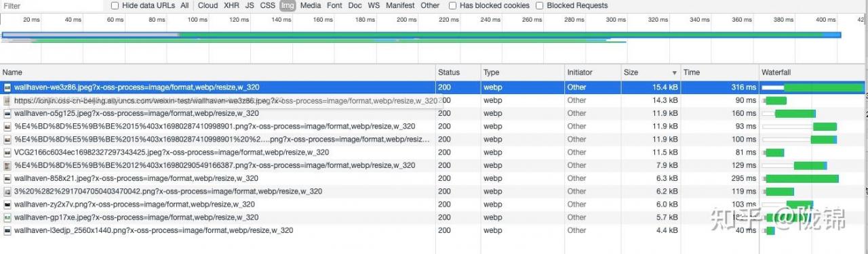Viewport: 868px width, 254px height.
Task: Filter requests by CSS
Action: [x=268, y=5]
